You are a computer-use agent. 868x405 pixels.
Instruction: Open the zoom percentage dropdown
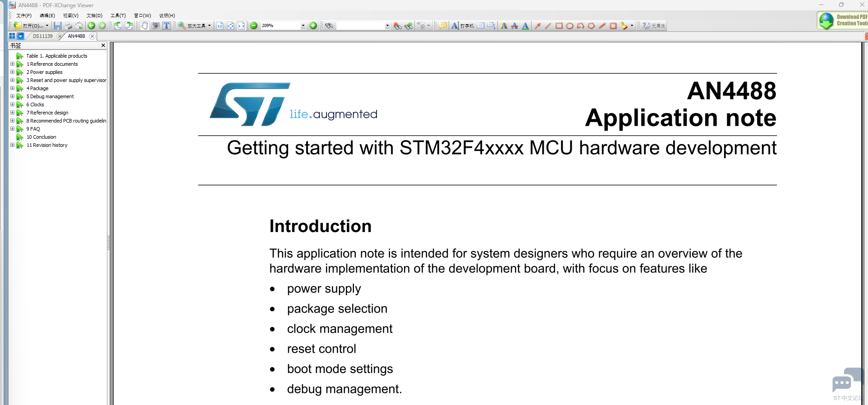pos(303,26)
